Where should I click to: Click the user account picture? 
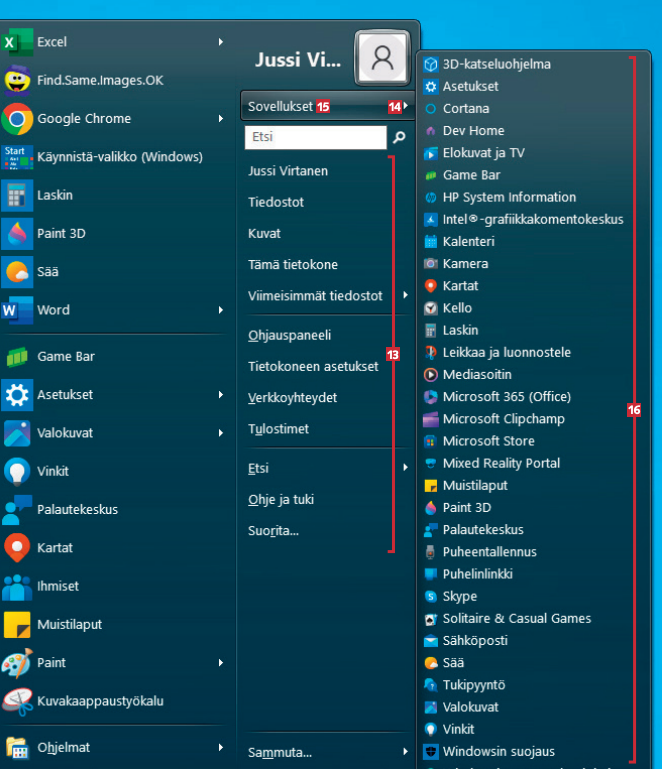point(382,58)
